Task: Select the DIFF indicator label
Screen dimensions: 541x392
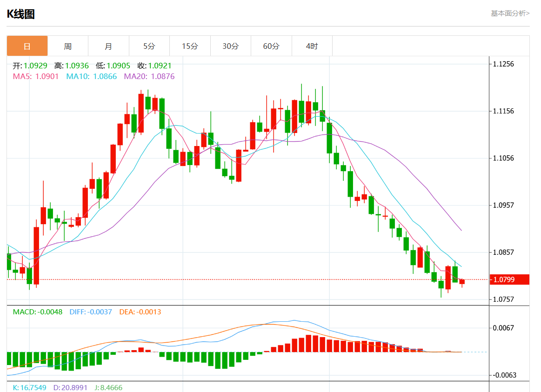Action: tap(91, 312)
